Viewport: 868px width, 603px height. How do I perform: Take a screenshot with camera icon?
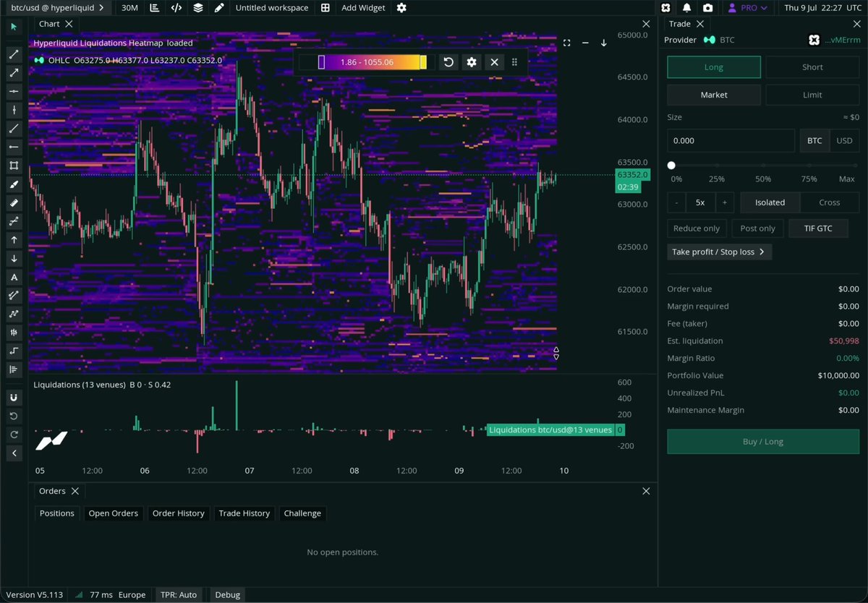point(707,8)
